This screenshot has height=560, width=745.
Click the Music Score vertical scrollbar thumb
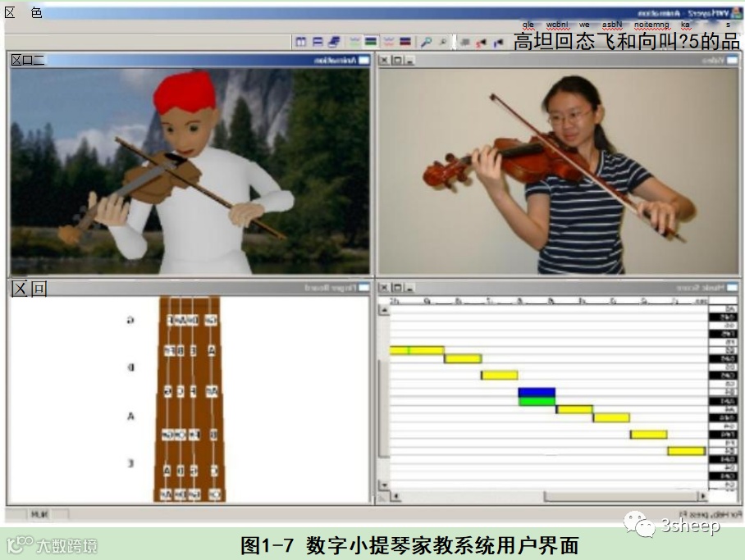tap(383, 408)
